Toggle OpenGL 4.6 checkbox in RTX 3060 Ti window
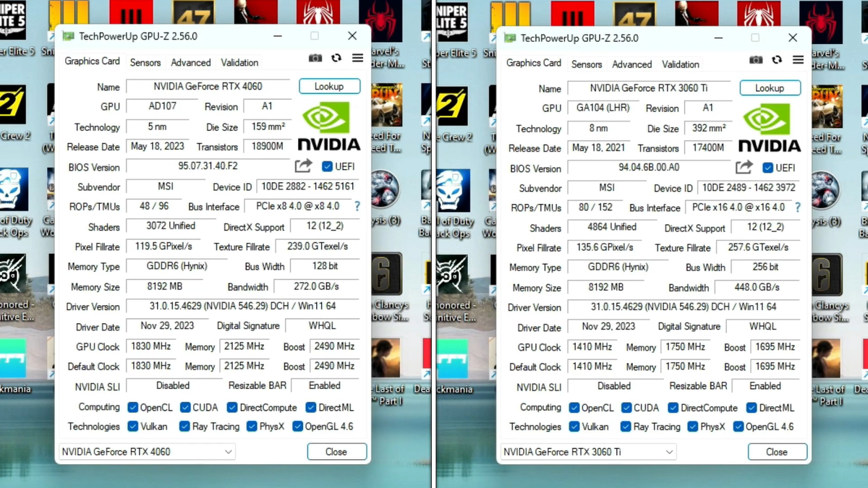The height and width of the screenshot is (488, 868). [x=739, y=427]
